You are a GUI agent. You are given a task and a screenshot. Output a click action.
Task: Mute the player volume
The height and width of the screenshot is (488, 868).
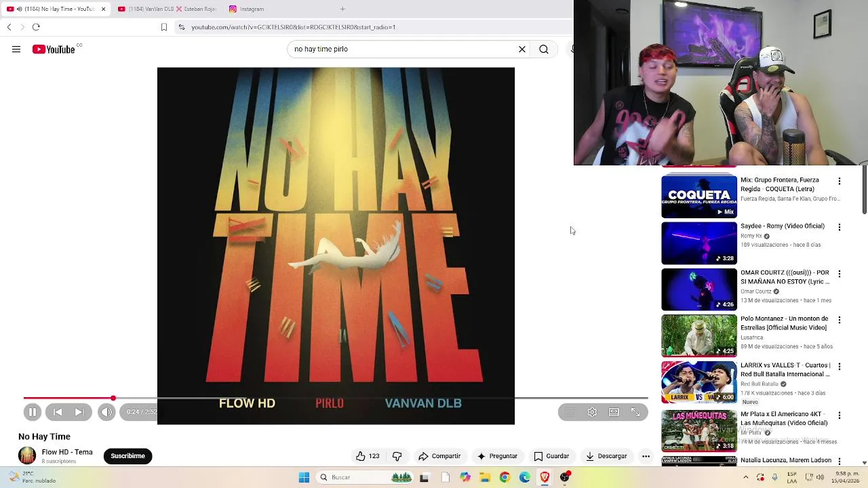pos(106,412)
